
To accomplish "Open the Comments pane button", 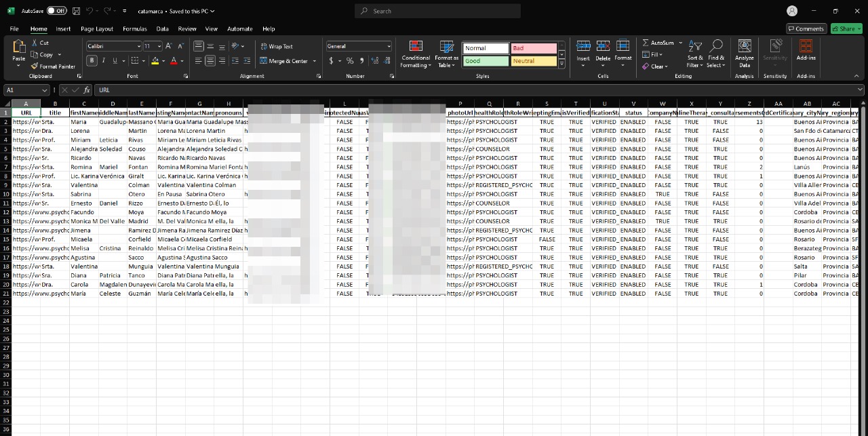I will click(x=806, y=28).
